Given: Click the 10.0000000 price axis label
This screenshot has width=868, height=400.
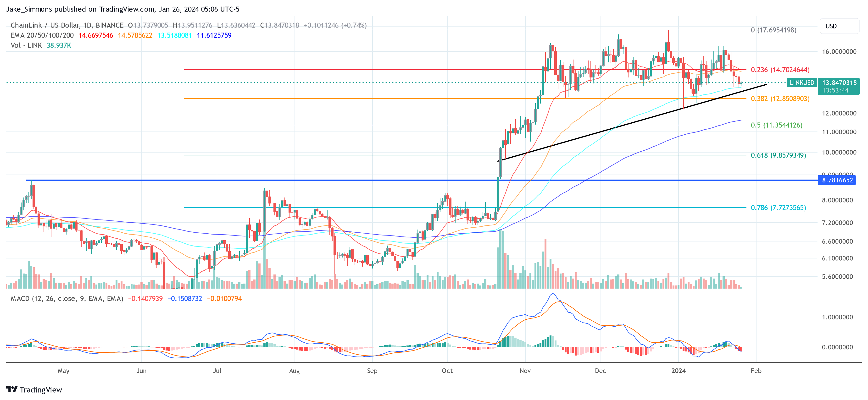Looking at the screenshot, I should tap(839, 153).
